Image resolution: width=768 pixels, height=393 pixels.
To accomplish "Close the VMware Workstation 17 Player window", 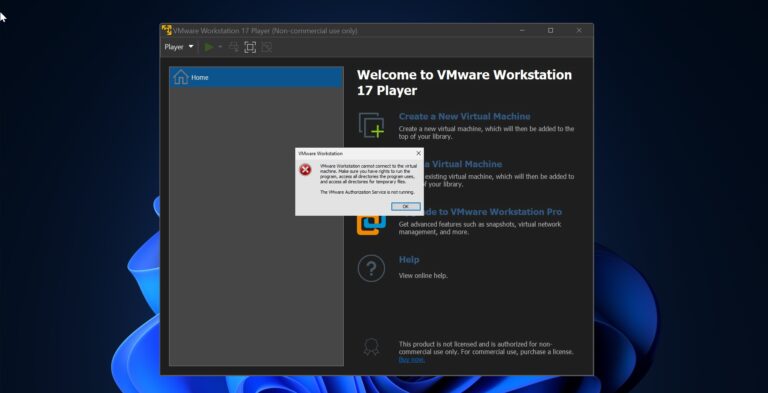I will tap(579, 30).
